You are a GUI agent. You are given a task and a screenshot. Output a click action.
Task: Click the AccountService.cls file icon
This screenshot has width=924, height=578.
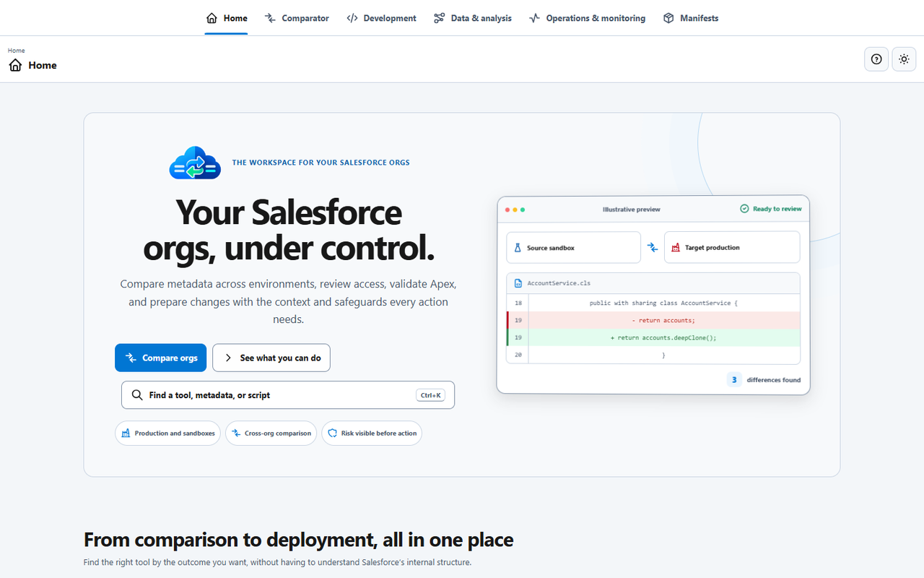(x=518, y=283)
